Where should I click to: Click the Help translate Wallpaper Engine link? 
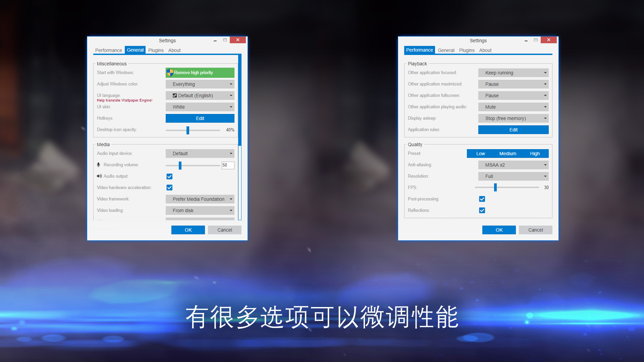(x=125, y=100)
